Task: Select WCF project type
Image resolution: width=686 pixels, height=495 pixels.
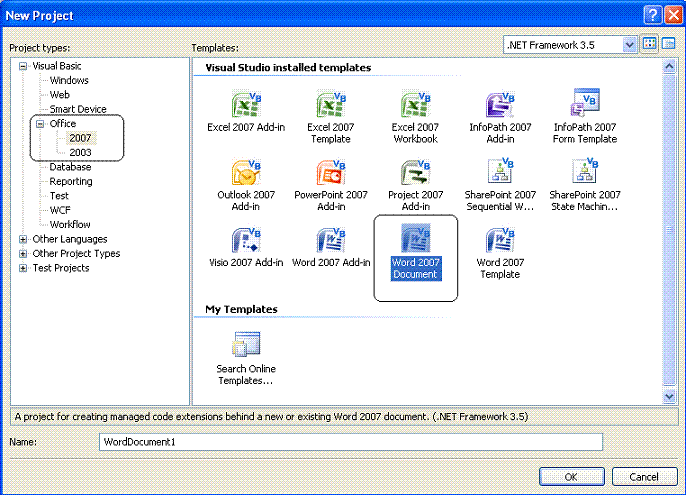Action: click(x=60, y=210)
